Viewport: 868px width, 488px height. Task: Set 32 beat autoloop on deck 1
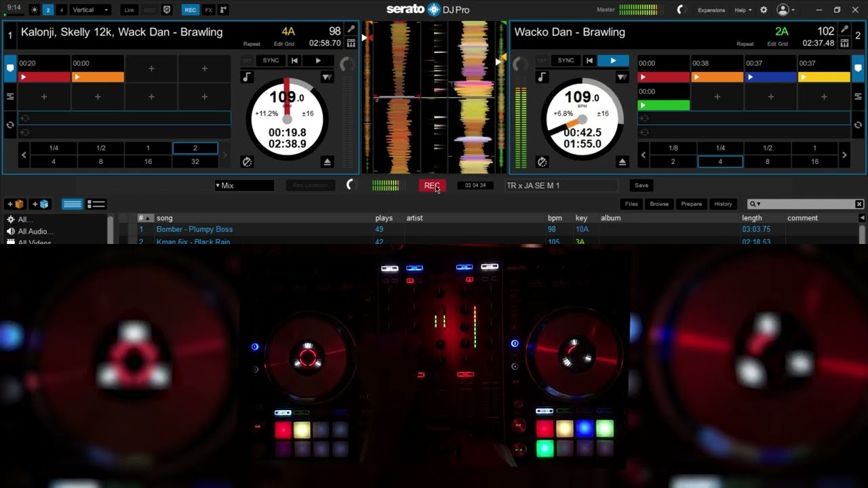(x=195, y=161)
